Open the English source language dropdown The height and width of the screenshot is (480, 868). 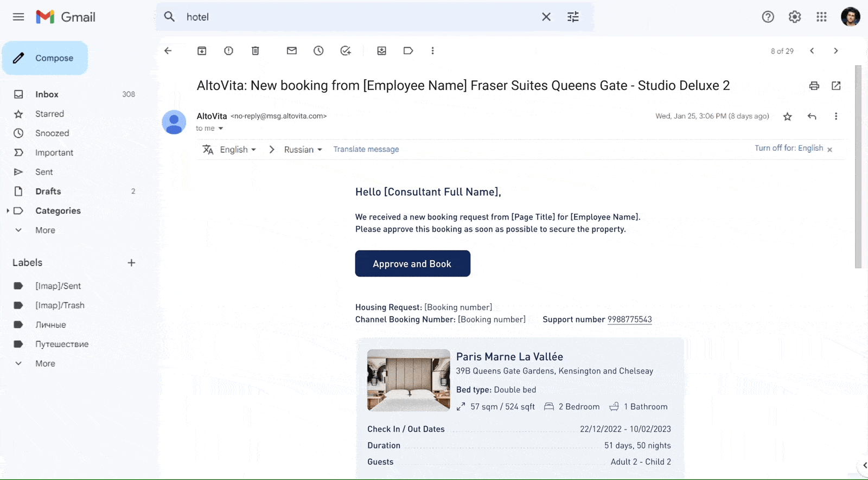tap(238, 150)
